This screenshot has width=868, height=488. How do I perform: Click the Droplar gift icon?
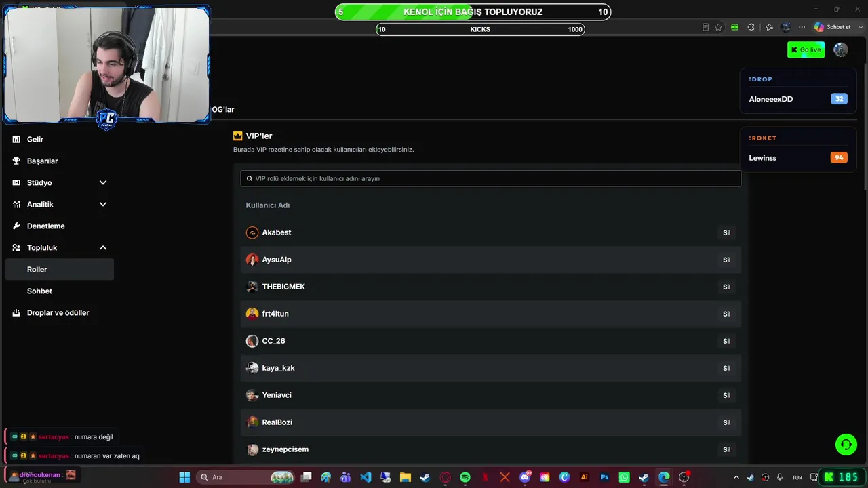pos(16,312)
